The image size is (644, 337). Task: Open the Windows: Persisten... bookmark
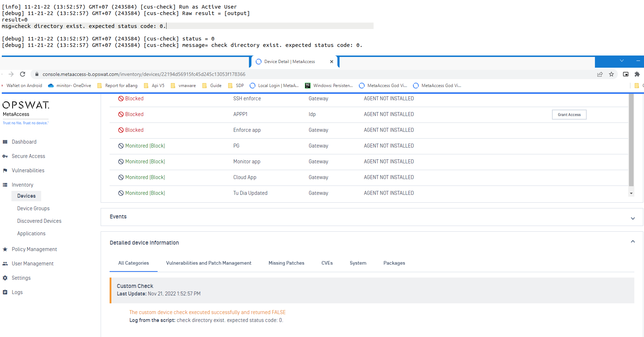[329, 86]
